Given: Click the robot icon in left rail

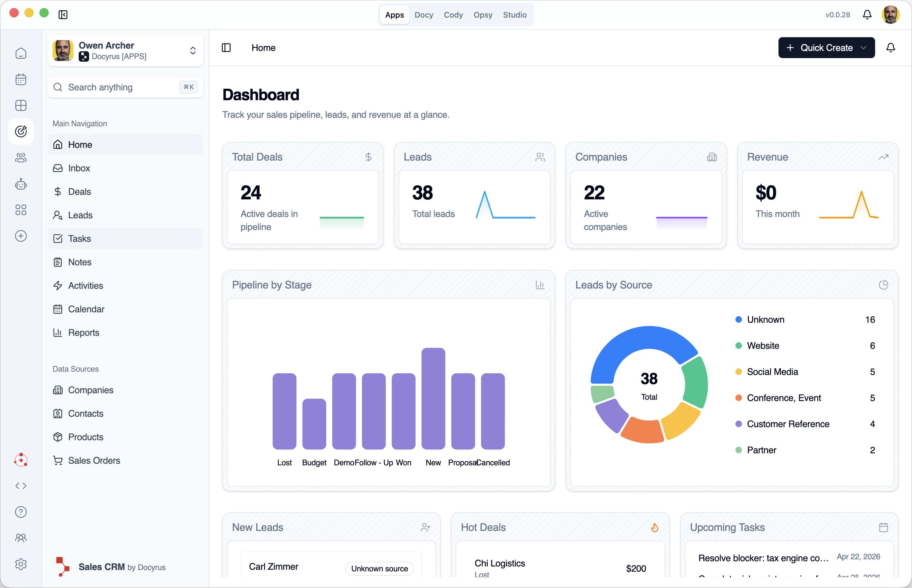Looking at the screenshot, I should click(x=21, y=184).
